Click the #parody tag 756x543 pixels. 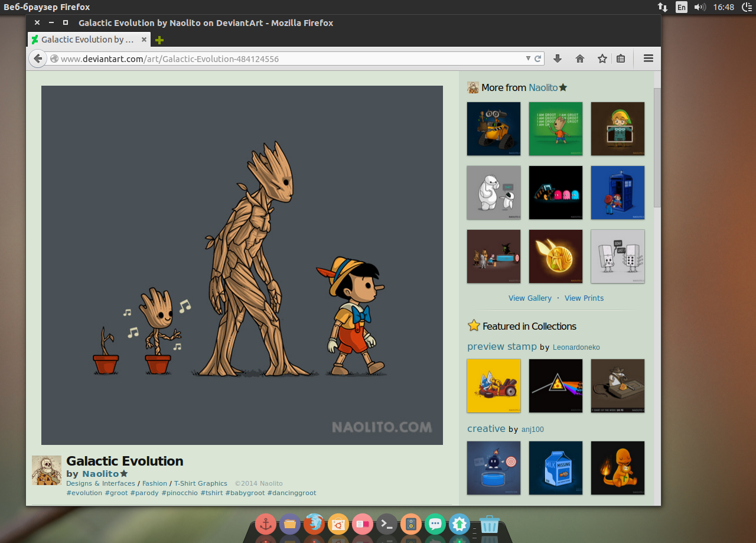point(145,493)
